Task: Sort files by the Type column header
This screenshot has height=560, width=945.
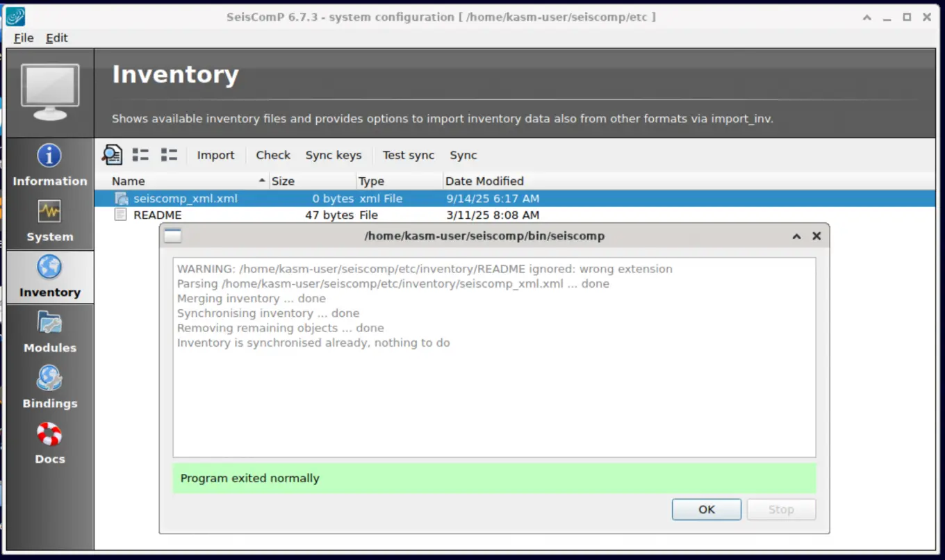Action: [400, 181]
